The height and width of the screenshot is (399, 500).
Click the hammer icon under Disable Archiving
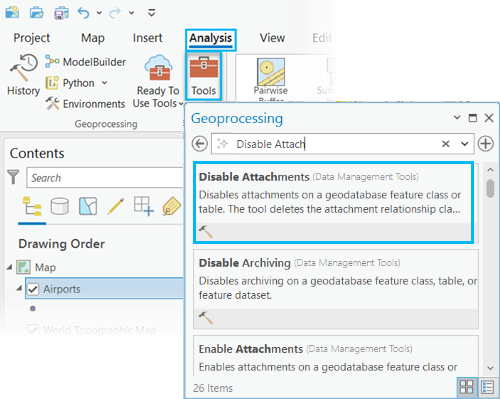click(x=206, y=317)
